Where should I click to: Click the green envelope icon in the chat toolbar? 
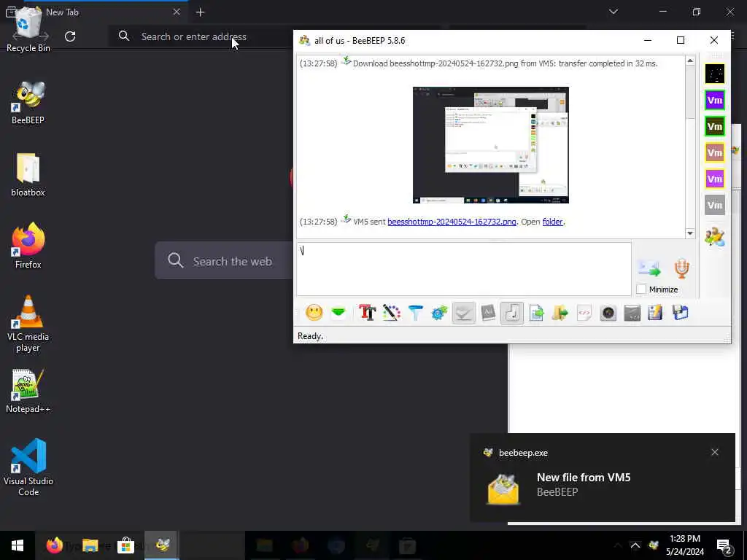pyautogui.click(x=338, y=313)
